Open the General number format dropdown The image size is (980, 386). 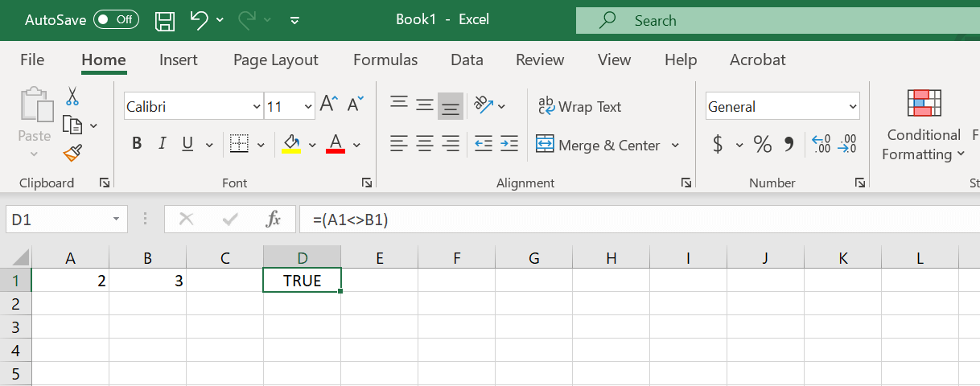(853, 106)
